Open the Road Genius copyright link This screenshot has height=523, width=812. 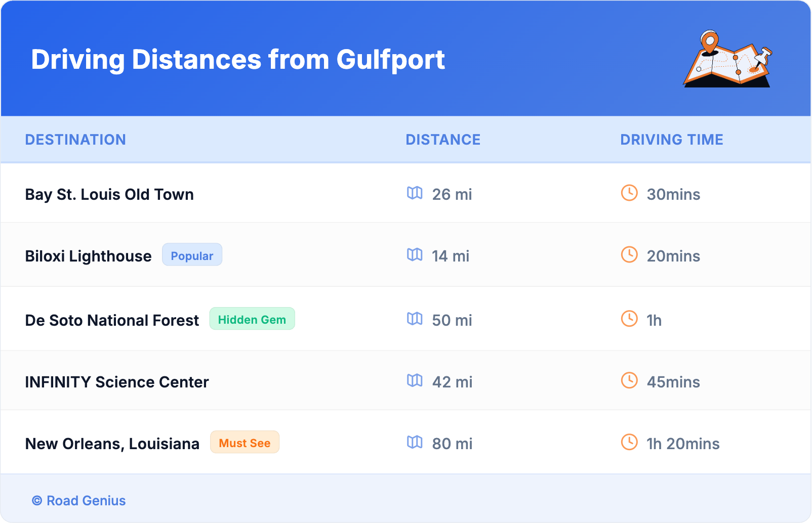79,501
